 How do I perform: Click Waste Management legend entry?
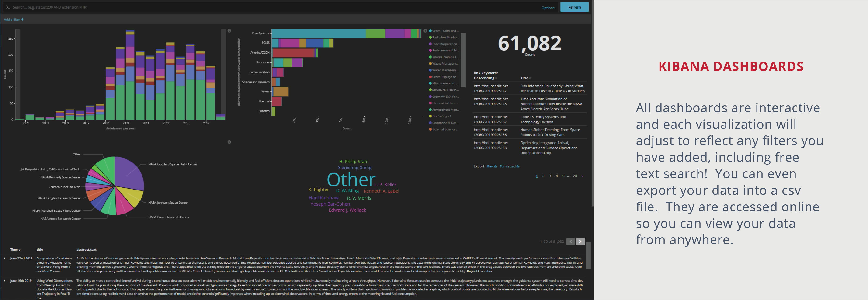(x=443, y=64)
